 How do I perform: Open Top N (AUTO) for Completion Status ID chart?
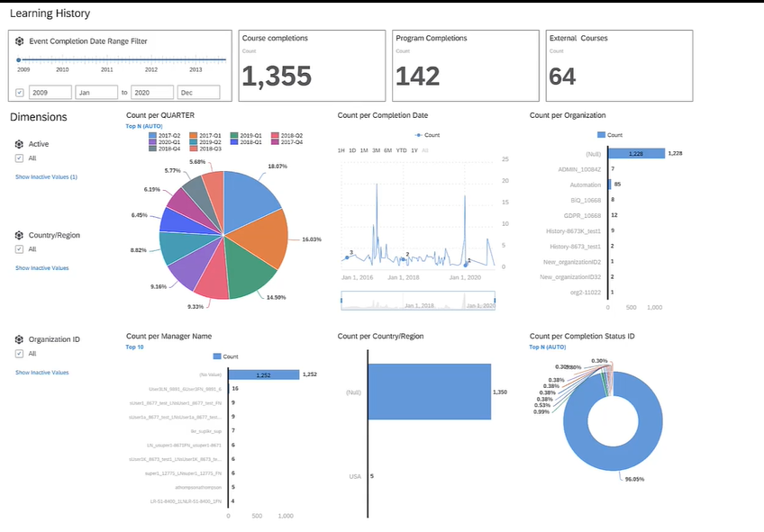[x=548, y=347]
